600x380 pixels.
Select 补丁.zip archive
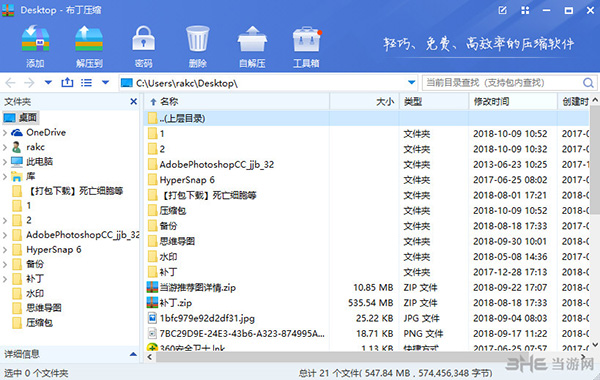[367, 303]
